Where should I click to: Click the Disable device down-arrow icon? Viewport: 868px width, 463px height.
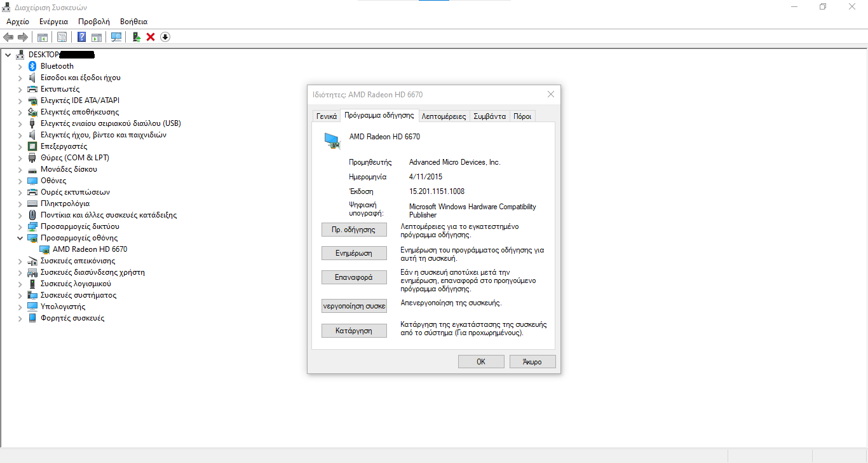(x=165, y=37)
